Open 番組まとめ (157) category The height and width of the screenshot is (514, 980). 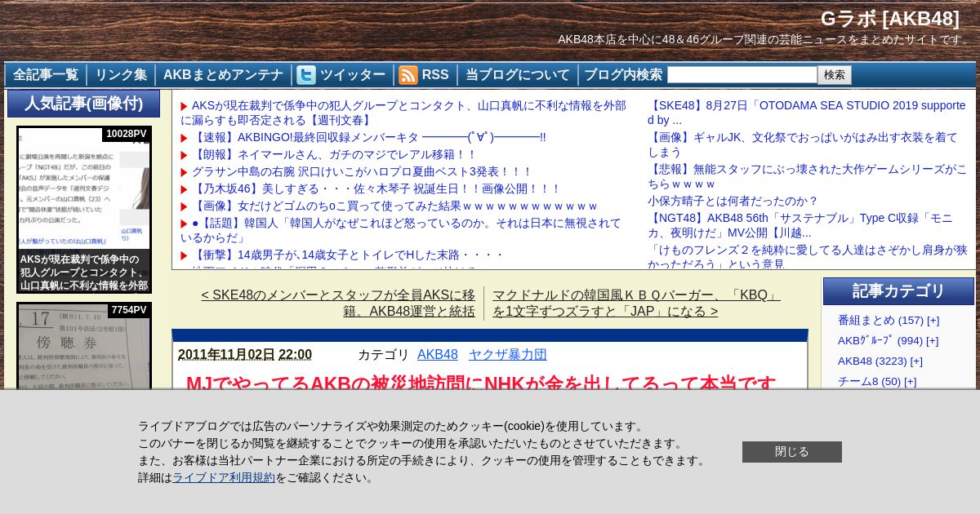(x=880, y=320)
